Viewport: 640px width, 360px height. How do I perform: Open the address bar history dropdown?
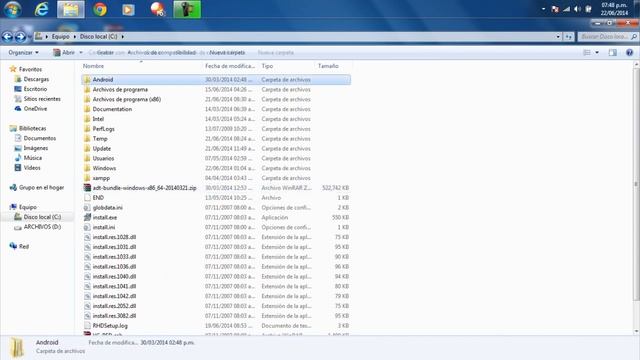[x=558, y=37]
